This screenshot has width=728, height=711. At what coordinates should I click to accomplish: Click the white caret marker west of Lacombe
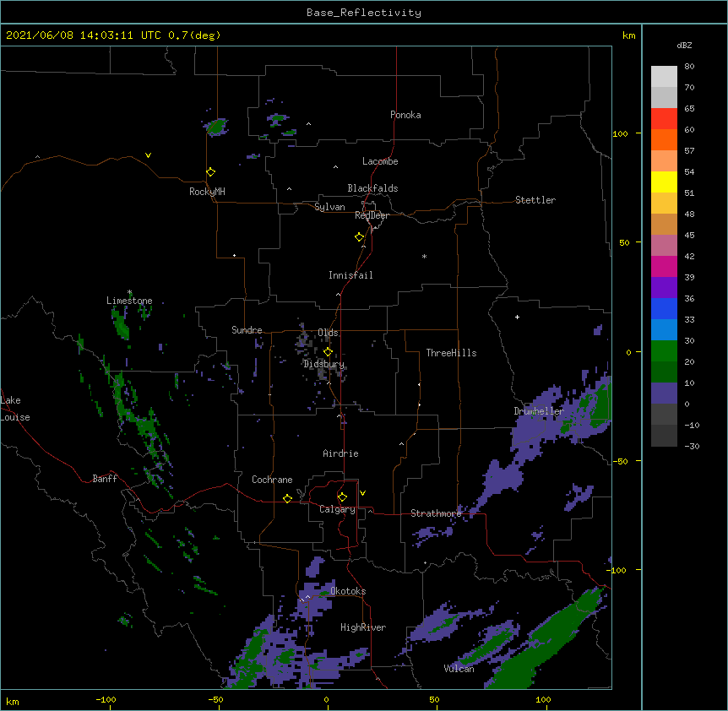pyautogui.click(x=335, y=167)
